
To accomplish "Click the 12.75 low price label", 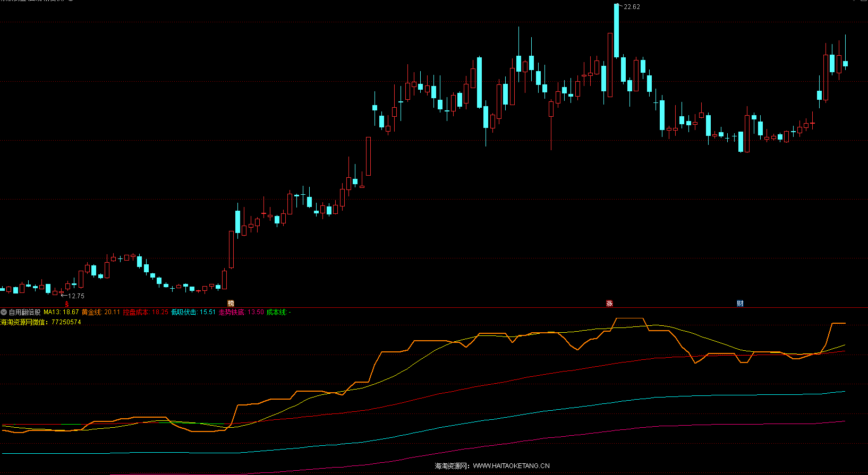I will coord(76,296).
